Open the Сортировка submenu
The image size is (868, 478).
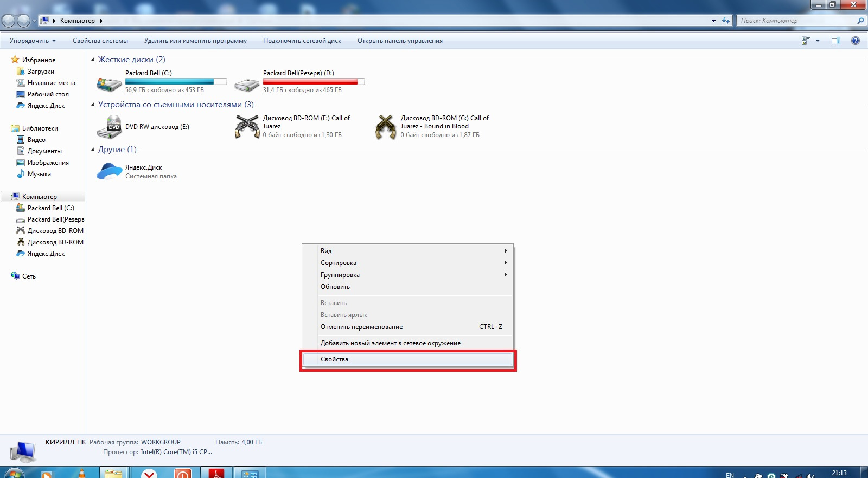(x=407, y=263)
